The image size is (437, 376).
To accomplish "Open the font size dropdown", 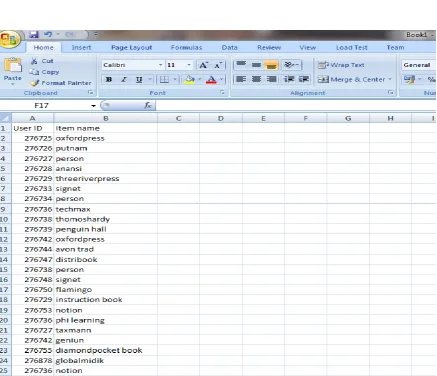I will (189, 65).
